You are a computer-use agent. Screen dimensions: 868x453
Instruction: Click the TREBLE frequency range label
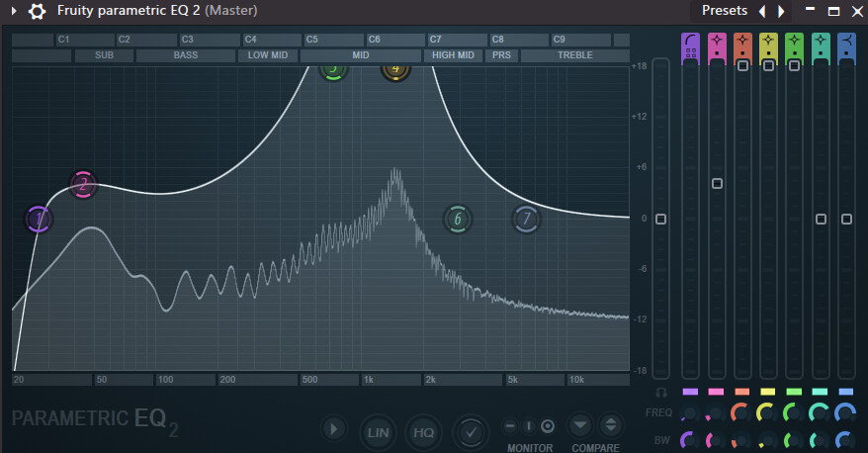pos(575,55)
